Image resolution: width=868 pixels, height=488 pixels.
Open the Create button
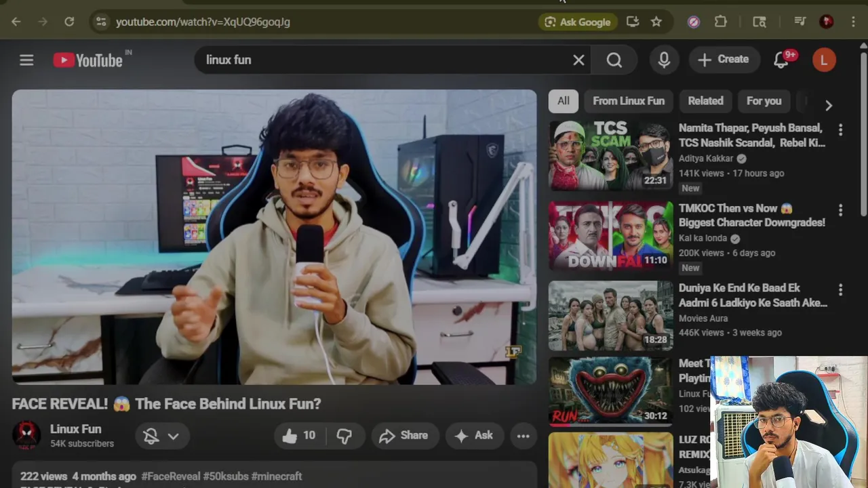(x=724, y=60)
